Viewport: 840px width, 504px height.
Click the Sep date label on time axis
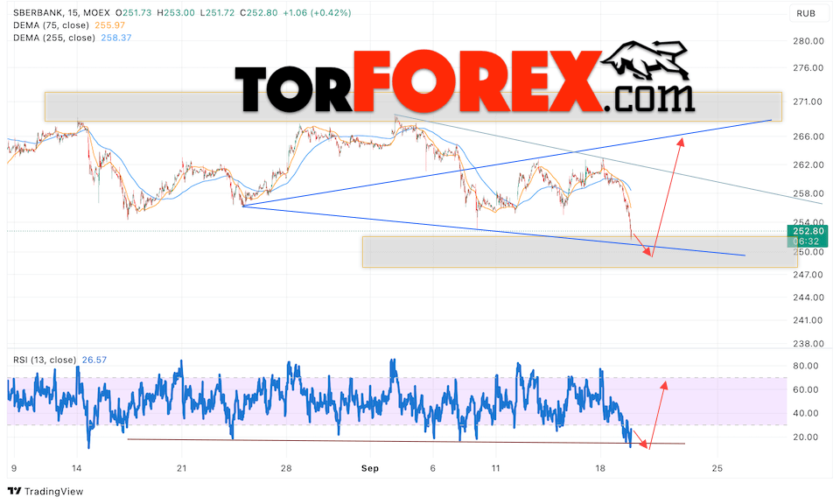(369, 468)
